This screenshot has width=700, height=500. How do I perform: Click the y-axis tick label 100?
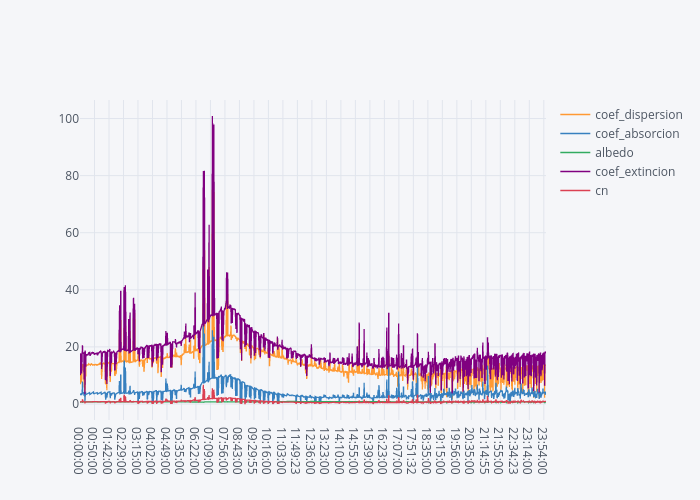(x=69, y=119)
